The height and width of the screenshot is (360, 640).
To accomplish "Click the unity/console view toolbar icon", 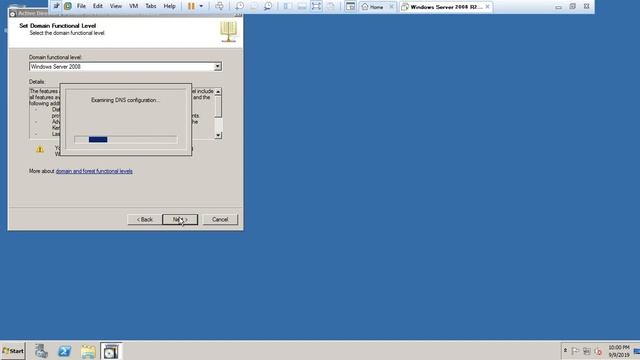I will click(350, 6).
